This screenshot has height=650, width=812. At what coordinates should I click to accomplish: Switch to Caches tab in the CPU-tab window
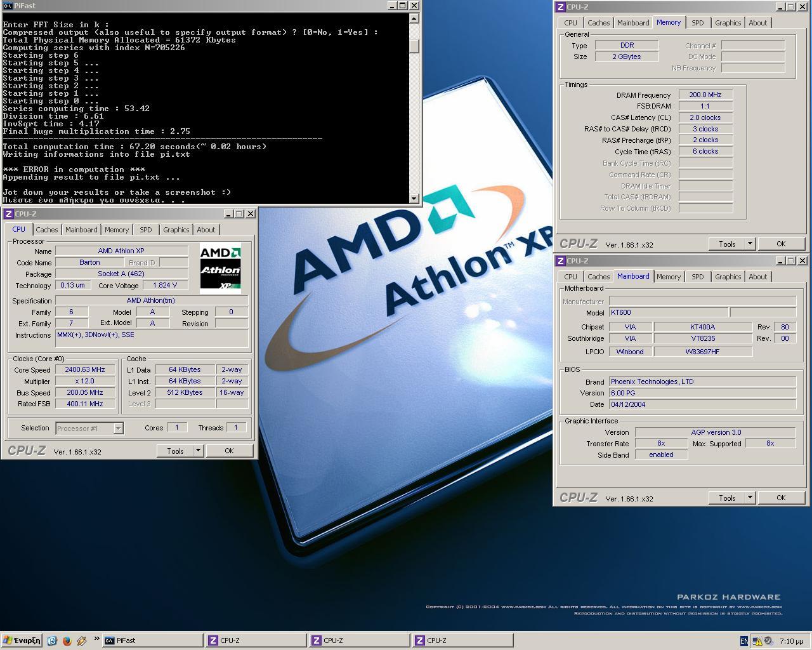47,230
